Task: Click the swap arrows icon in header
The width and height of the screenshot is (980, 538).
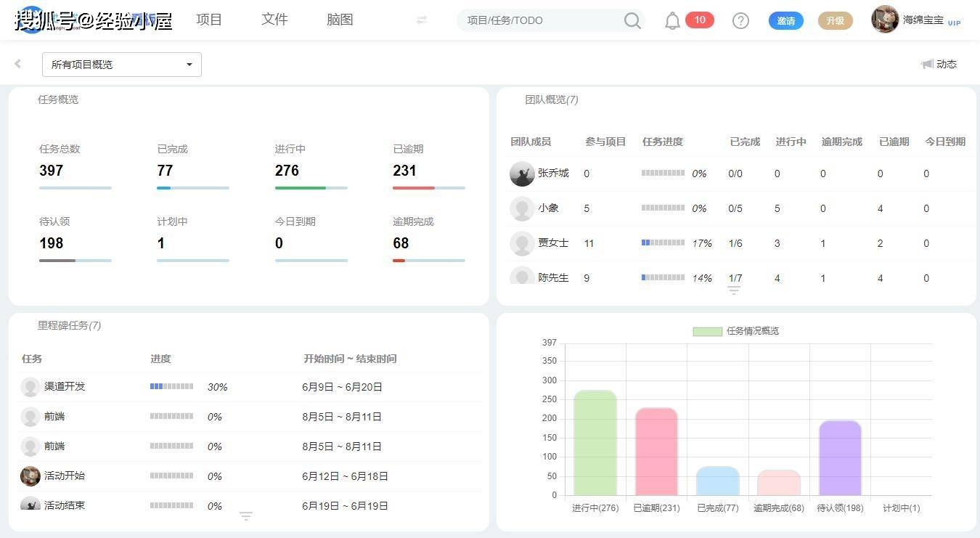Action: tap(422, 20)
